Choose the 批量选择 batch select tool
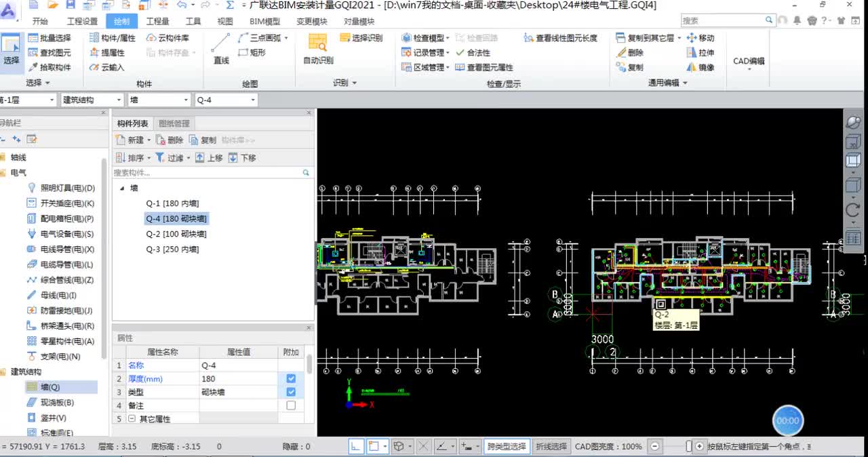 (x=49, y=38)
